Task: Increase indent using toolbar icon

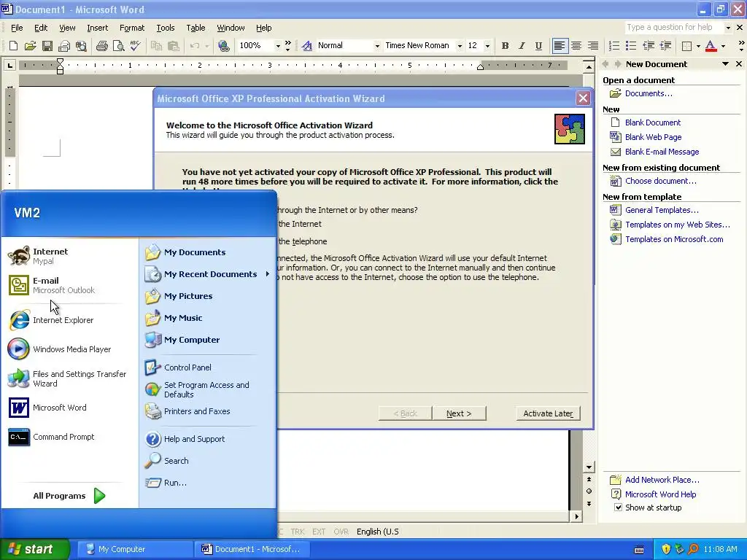Action: 665,46
